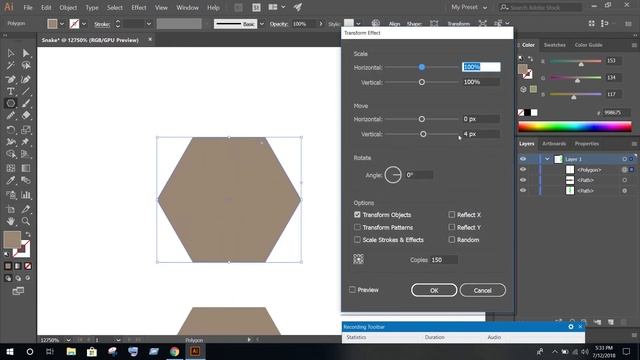Select the Selection tool arrow

point(11,53)
